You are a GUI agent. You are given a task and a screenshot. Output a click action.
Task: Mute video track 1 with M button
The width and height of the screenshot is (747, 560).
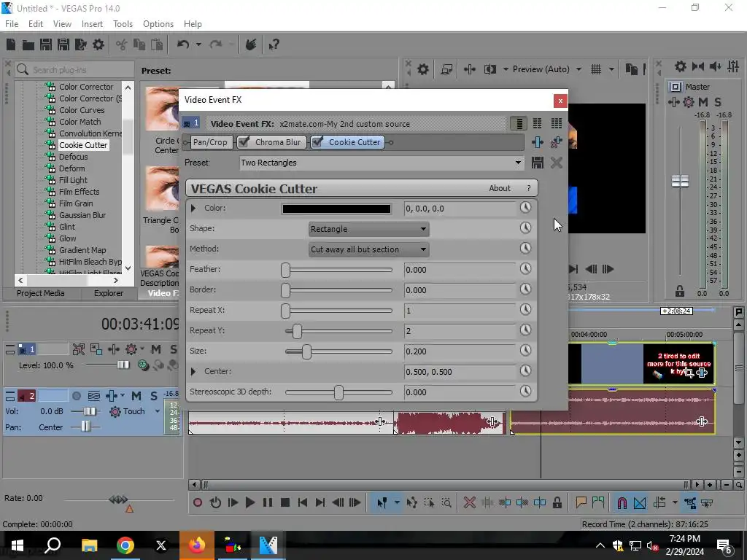click(156, 349)
